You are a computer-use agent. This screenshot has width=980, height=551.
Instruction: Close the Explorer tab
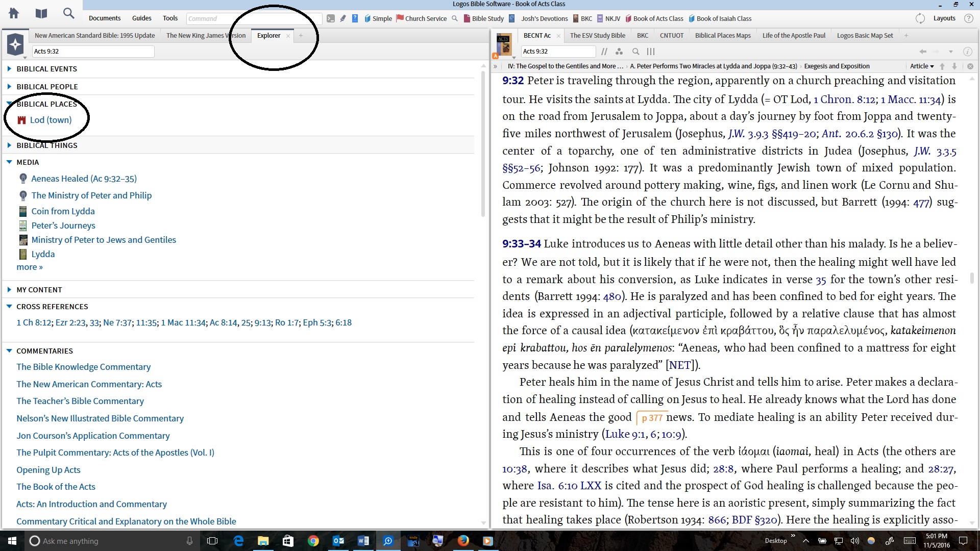288,36
